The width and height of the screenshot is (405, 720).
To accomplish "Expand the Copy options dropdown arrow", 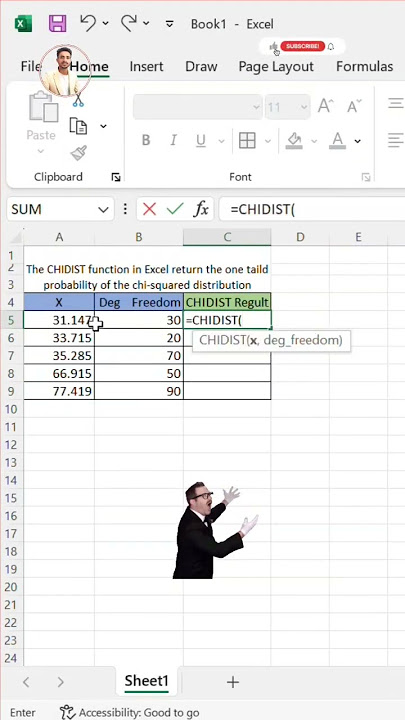I will coord(103,126).
